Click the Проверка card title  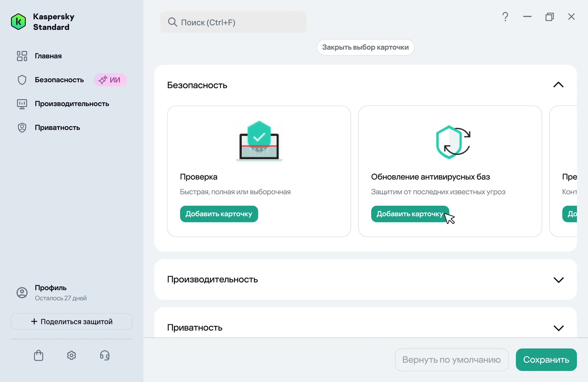pos(199,177)
